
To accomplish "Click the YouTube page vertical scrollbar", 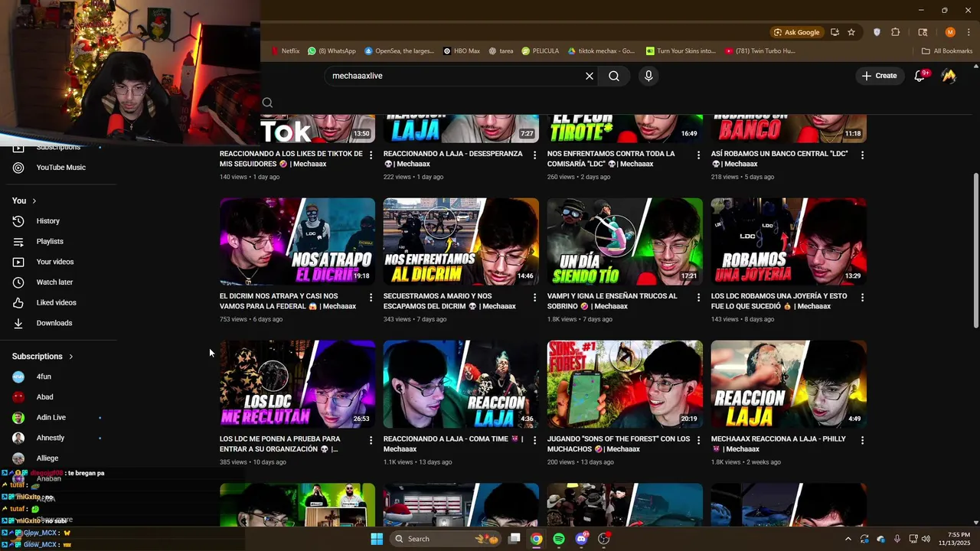I will pyautogui.click(x=975, y=251).
